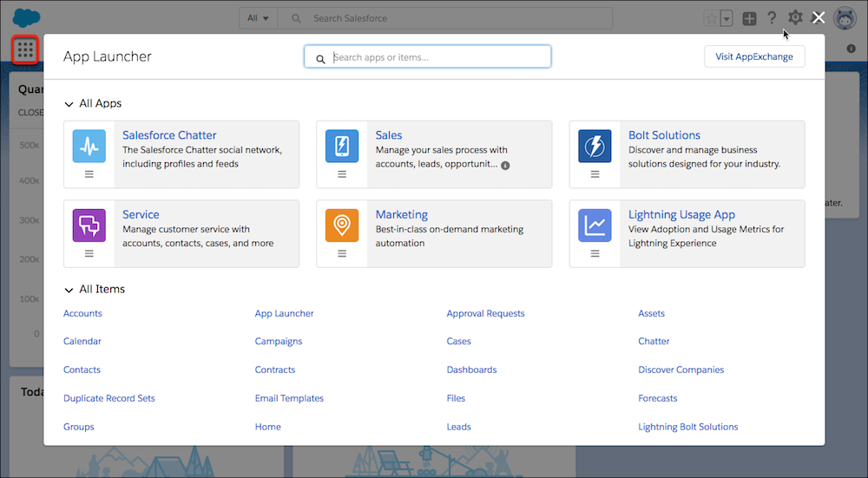This screenshot has height=478, width=868.
Task: Click drag handle under Sales icon
Action: coord(342,174)
